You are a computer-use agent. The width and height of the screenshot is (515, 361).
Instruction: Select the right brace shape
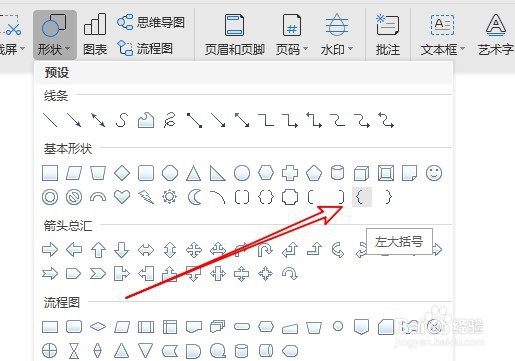tap(388, 197)
